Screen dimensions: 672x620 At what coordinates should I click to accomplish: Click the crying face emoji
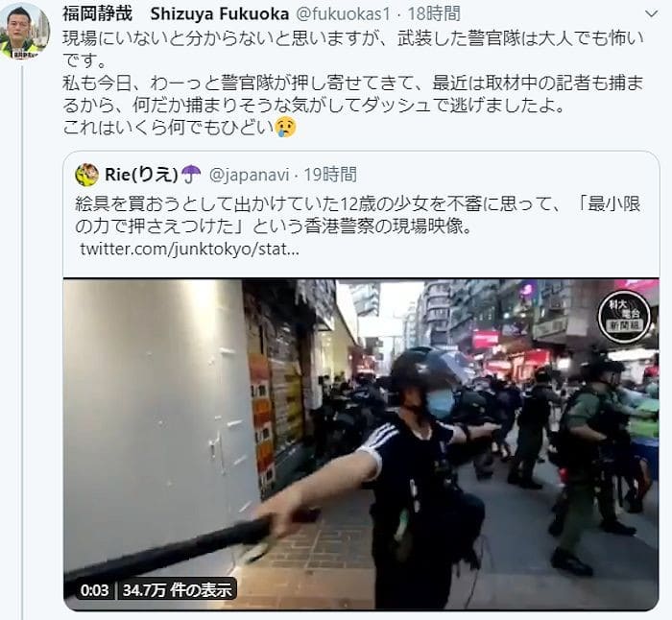(285, 128)
